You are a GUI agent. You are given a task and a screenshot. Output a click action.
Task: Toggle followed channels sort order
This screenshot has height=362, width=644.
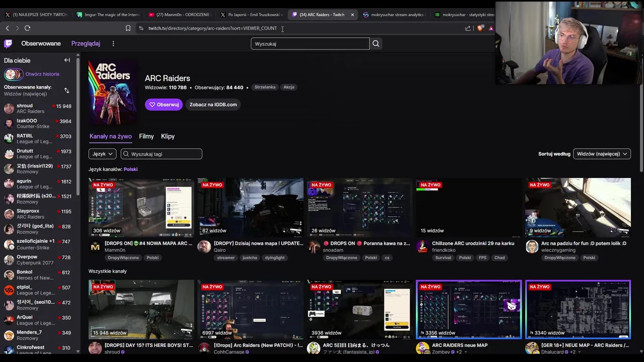point(66,90)
